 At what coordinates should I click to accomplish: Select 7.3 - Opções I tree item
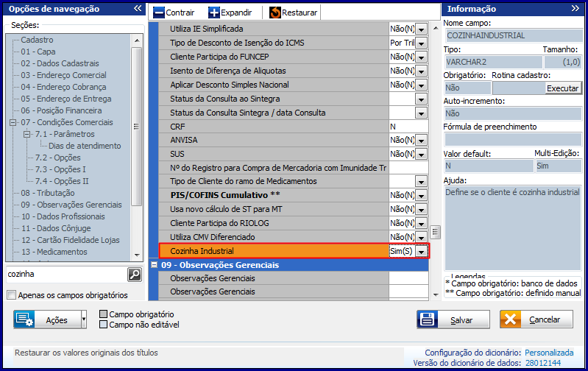(60, 169)
